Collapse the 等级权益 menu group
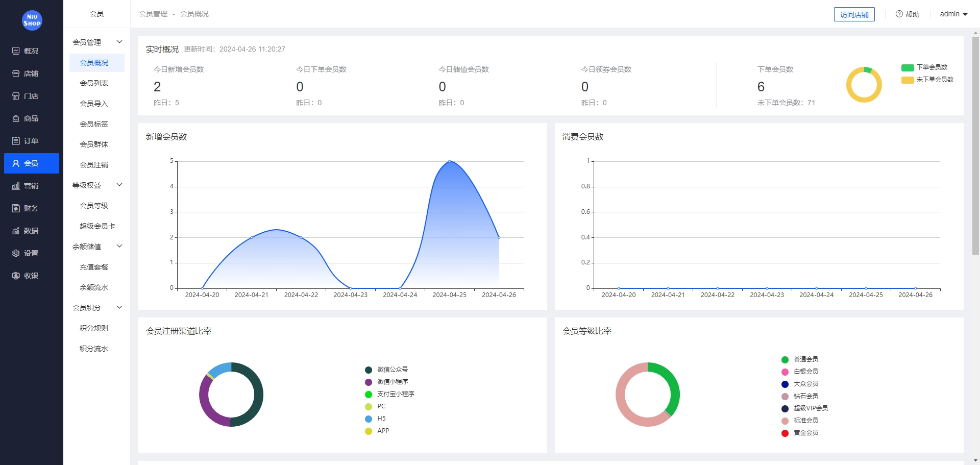 coord(119,185)
